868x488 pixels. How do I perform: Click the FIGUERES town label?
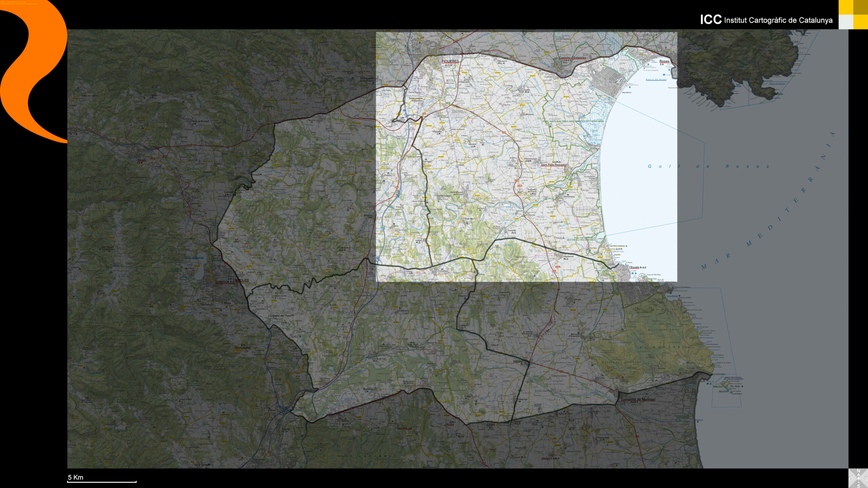pos(450,61)
